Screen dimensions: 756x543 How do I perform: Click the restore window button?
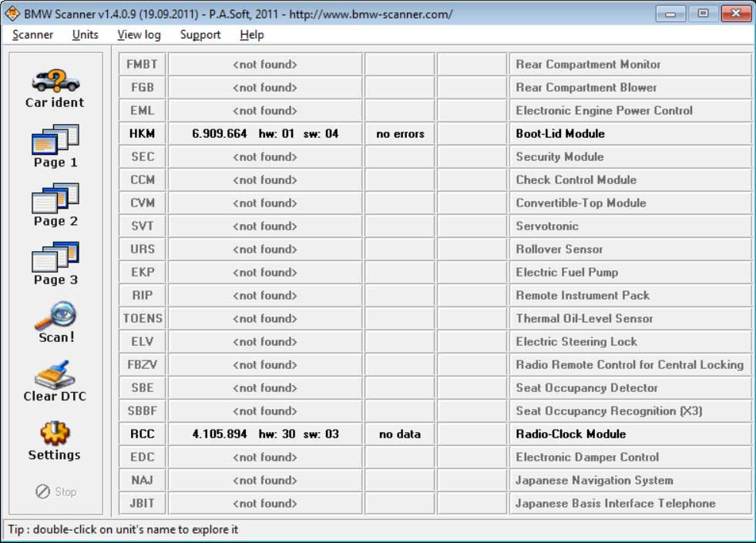click(x=702, y=12)
